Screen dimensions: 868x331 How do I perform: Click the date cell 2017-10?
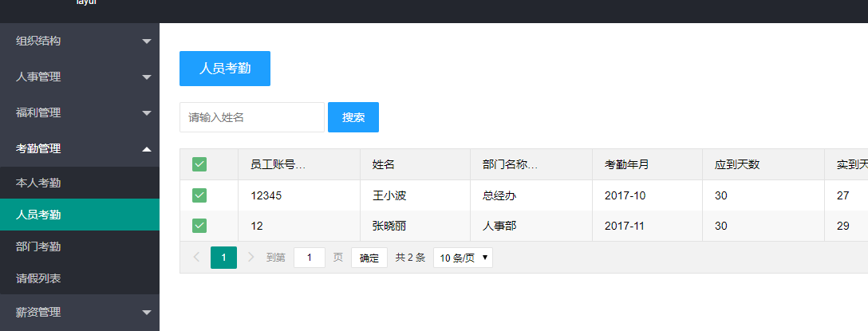648,195
